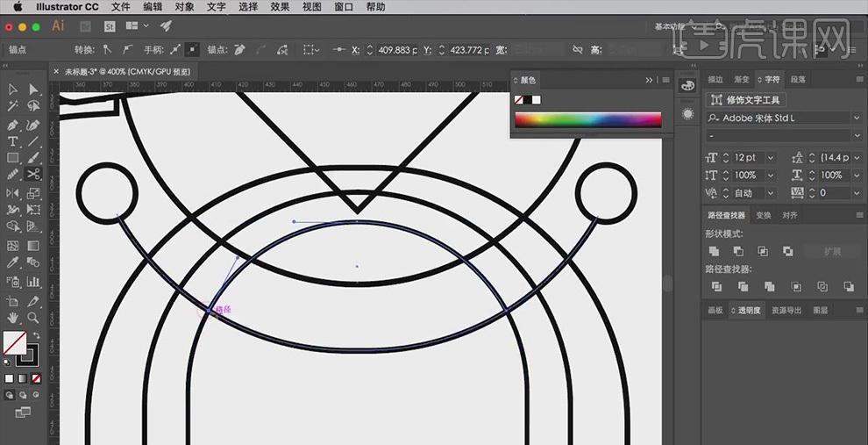
Task: Open the Color panel palette icon in dock
Action: click(x=687, y=86)
